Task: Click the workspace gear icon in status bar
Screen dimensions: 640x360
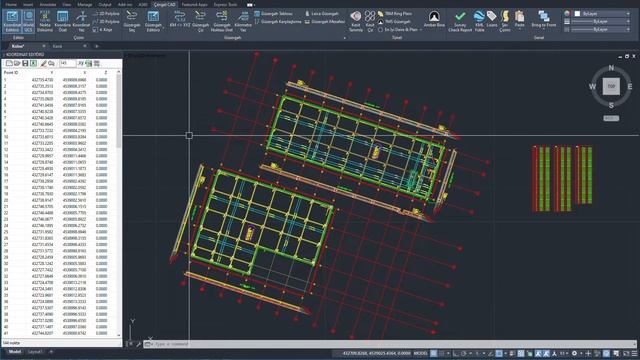Action: (574, 353)
